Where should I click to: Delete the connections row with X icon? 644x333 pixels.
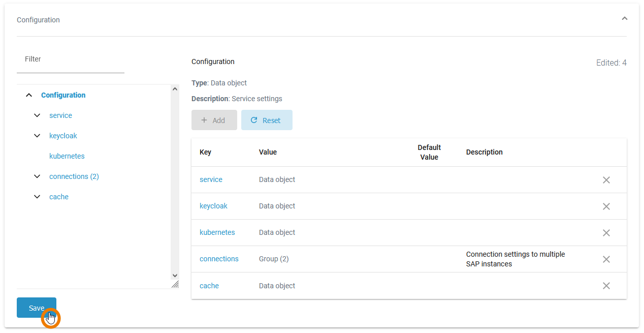pyautogui.click(x=606, y=259)
